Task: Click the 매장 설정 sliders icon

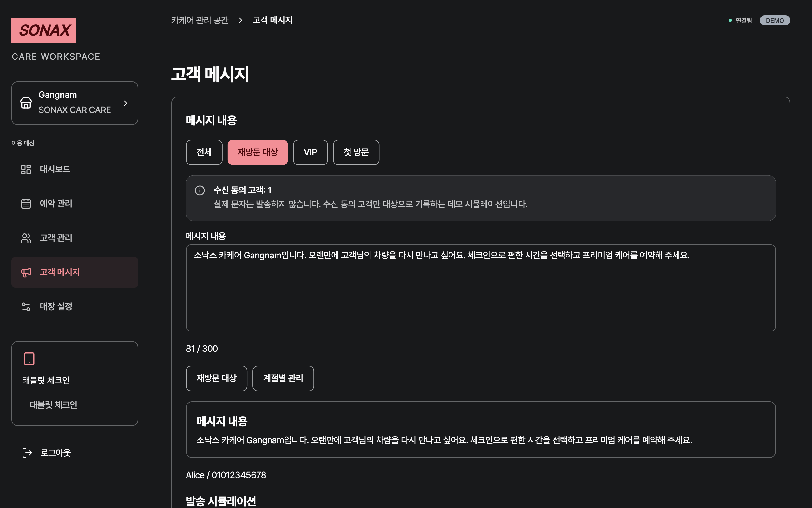Action: (26, 306)
